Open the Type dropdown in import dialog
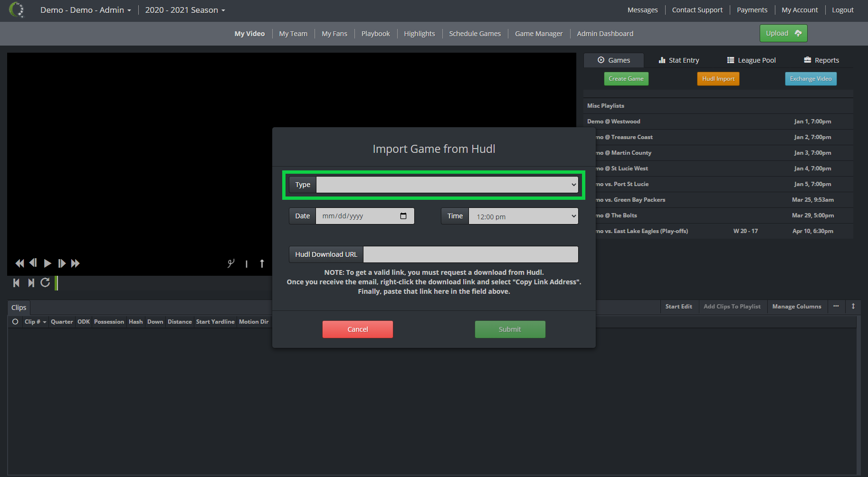 tap(448, 185)
